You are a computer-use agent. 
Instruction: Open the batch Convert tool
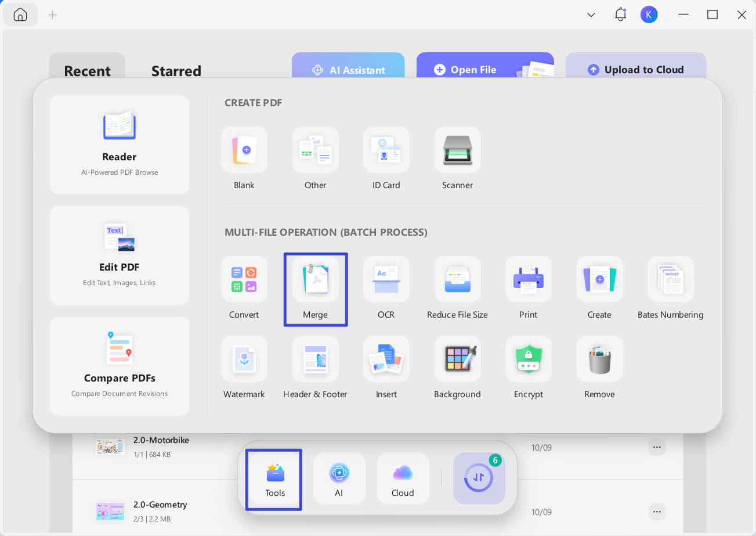244,279
